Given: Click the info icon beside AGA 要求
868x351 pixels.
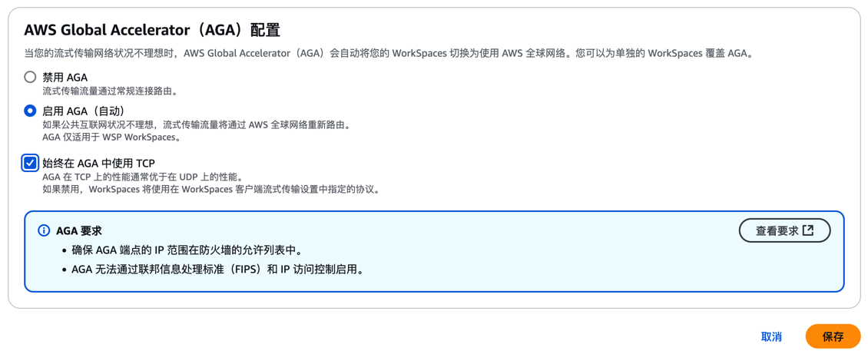Looking at the screenshot, I should (x=44, y=230).
